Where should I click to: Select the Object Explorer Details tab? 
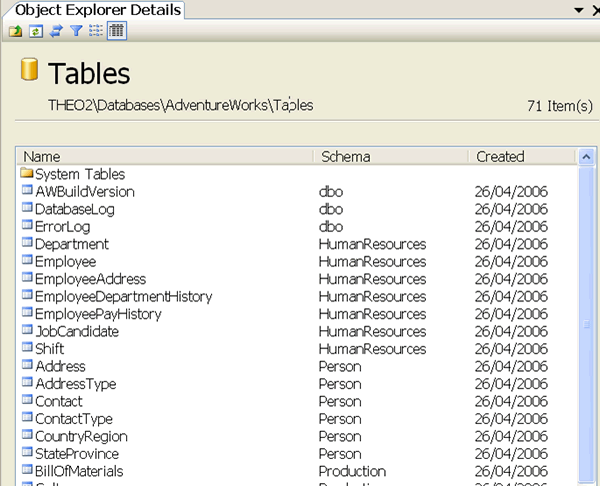pyautogui.click(x=98, y=10)
